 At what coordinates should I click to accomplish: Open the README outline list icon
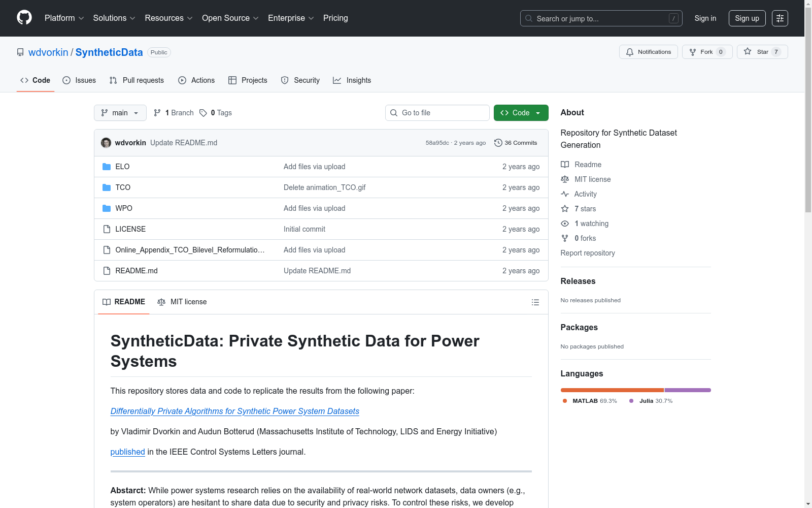(535, 302)
